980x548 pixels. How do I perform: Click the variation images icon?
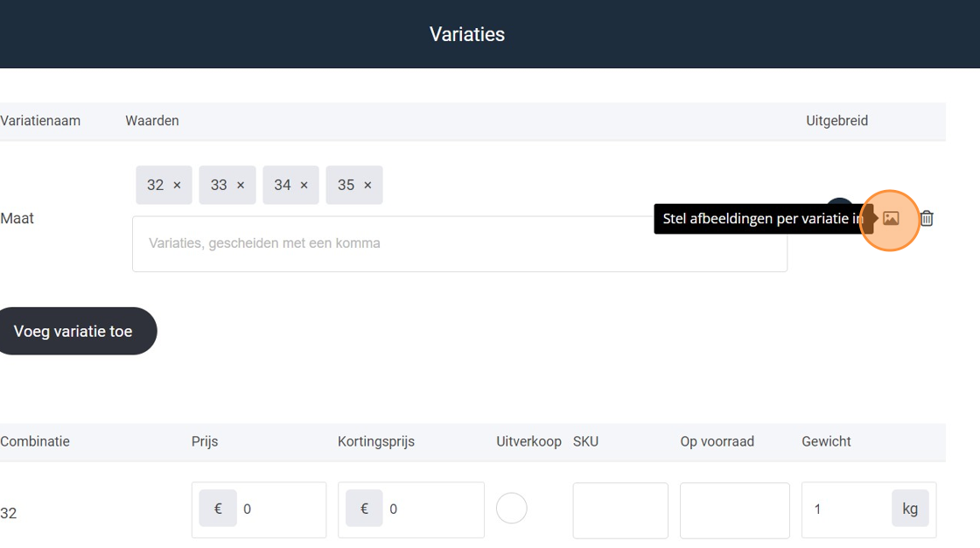(x=891, y=219)
